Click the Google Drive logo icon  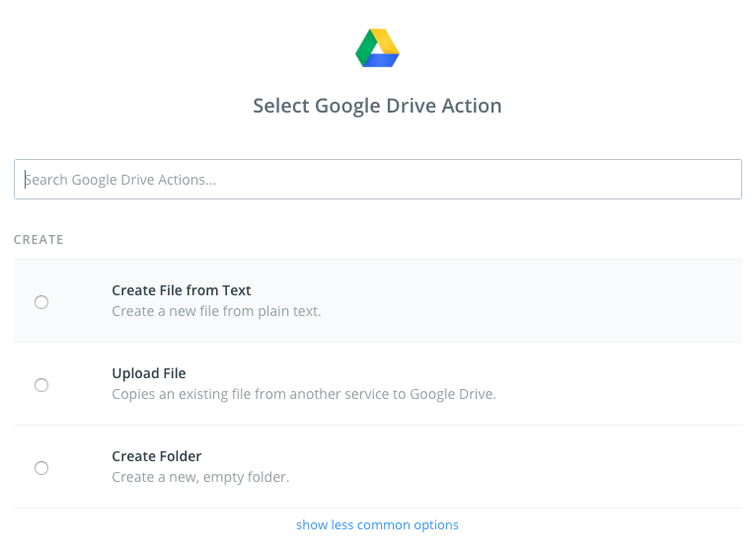coord(378,47)
